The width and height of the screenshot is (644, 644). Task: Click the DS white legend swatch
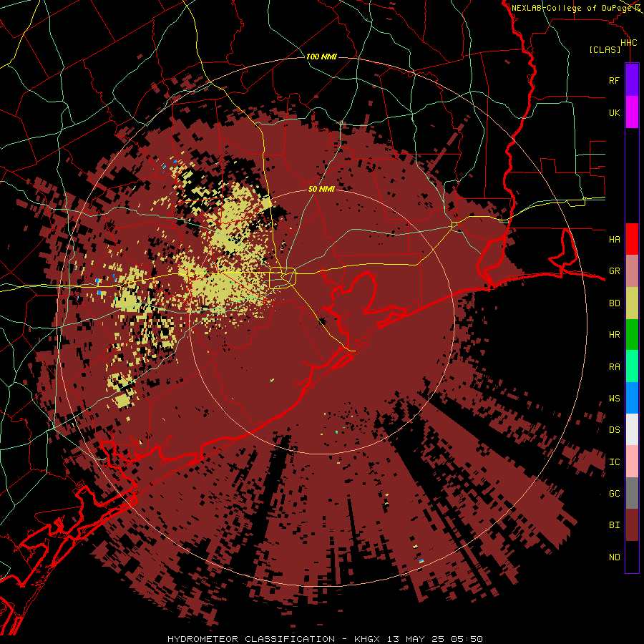632,429
